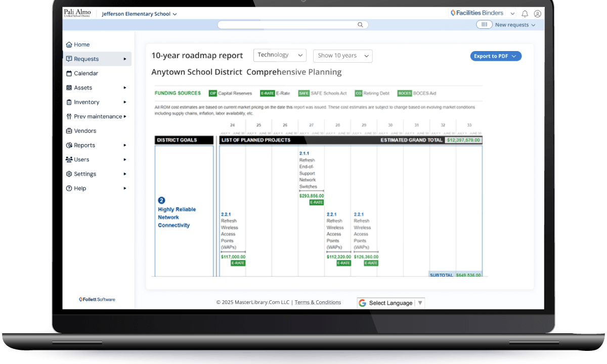Expand the Prev maintenance submenu arrow

tap(125, 116)
